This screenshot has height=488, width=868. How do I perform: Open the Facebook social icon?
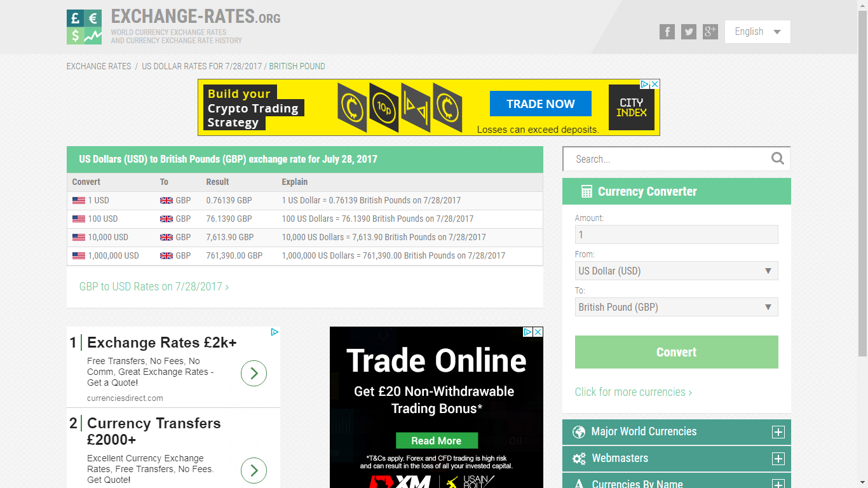(667, 32)
